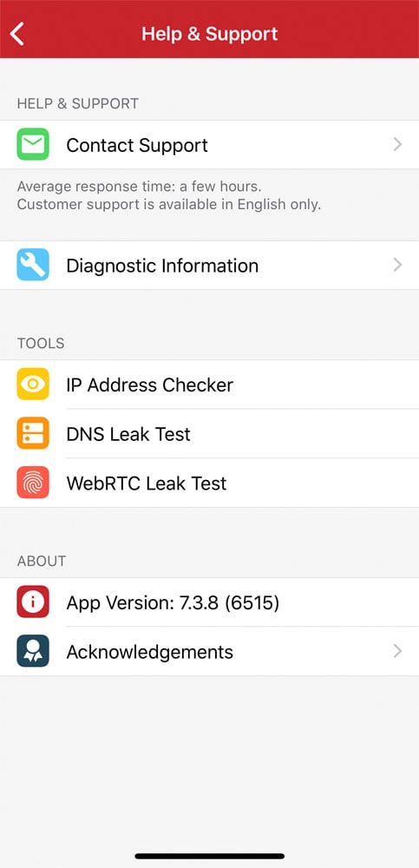
Task: Tap the red info App Version icon
Action: click(33, 602)
